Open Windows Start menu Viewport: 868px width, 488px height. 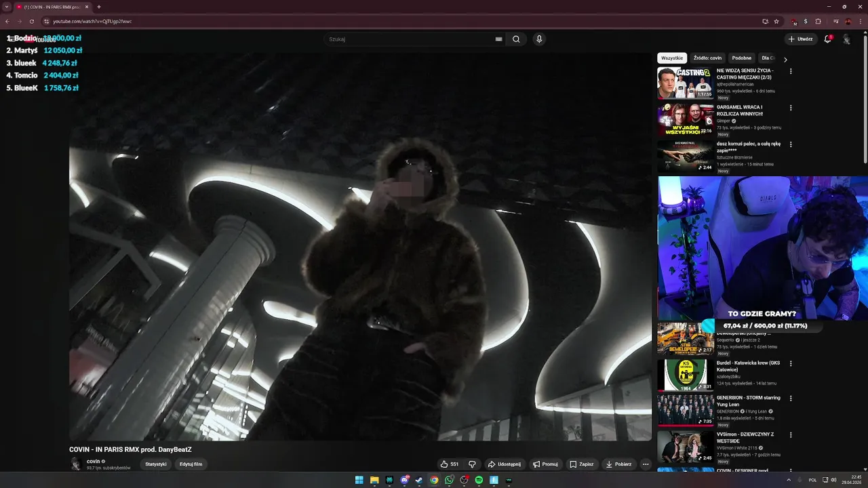(x=359, y=480)
